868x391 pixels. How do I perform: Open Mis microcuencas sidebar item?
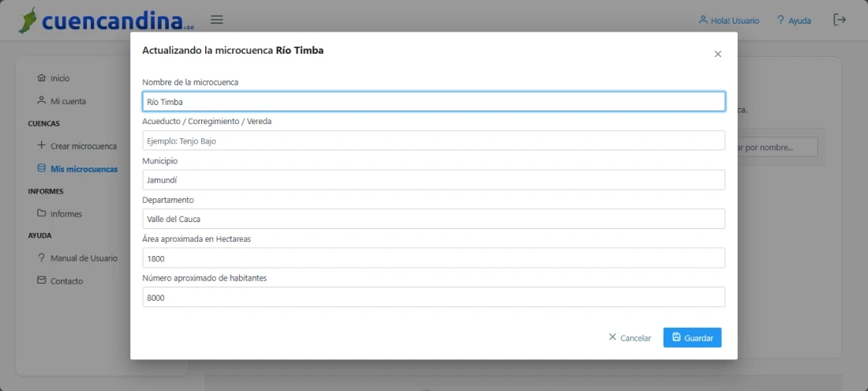click(x=84, y=169)
